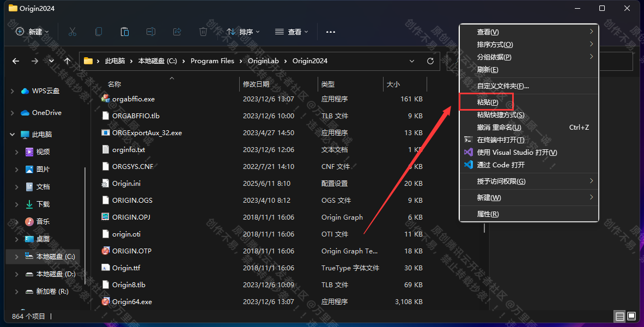Select 粘贴(P) in the context menu
This screenshot has width=644, height=327.
point(487,102)
